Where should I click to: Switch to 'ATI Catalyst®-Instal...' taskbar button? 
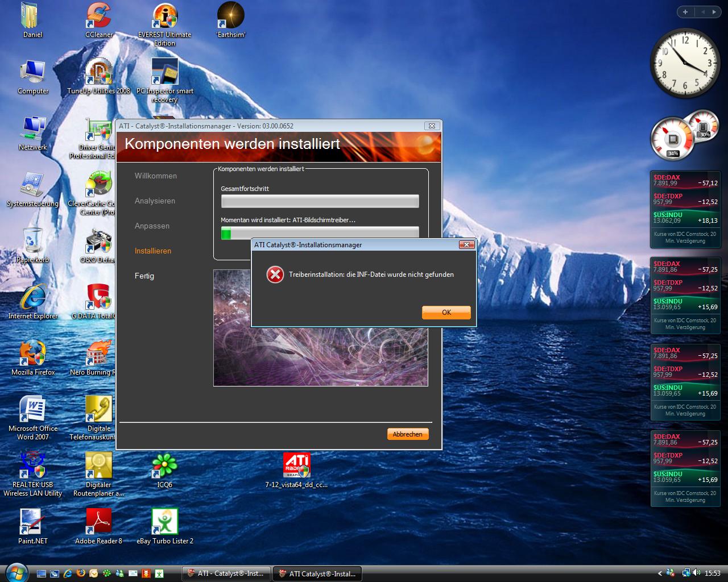[317, 573]
